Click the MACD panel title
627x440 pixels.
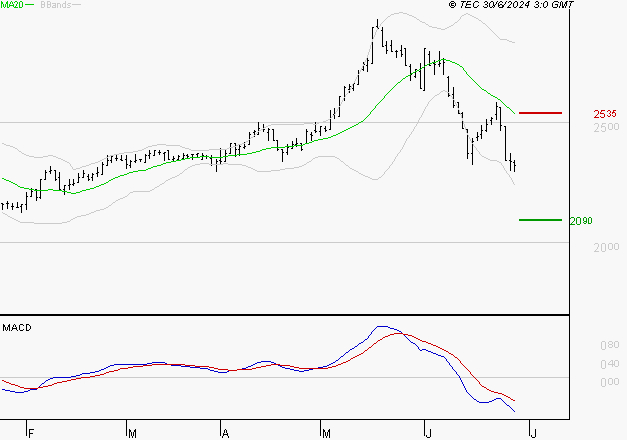17,328
